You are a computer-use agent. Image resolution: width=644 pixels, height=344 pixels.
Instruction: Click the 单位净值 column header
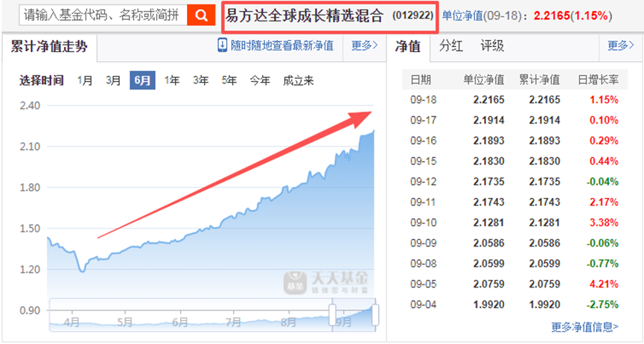pyautogui.click(x=483, y=80)
